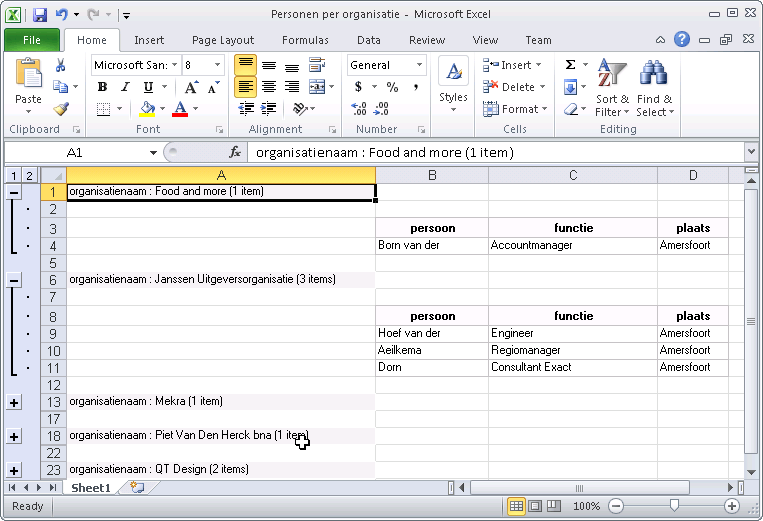Switch to the Insert ribbon tab
The width and height of the screenshot is (763, 521).
coord(149,40)
